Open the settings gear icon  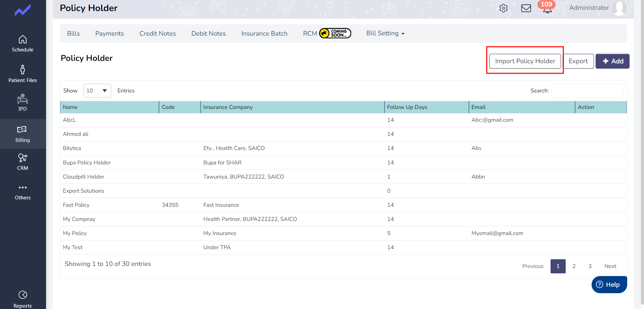(504, 8)
